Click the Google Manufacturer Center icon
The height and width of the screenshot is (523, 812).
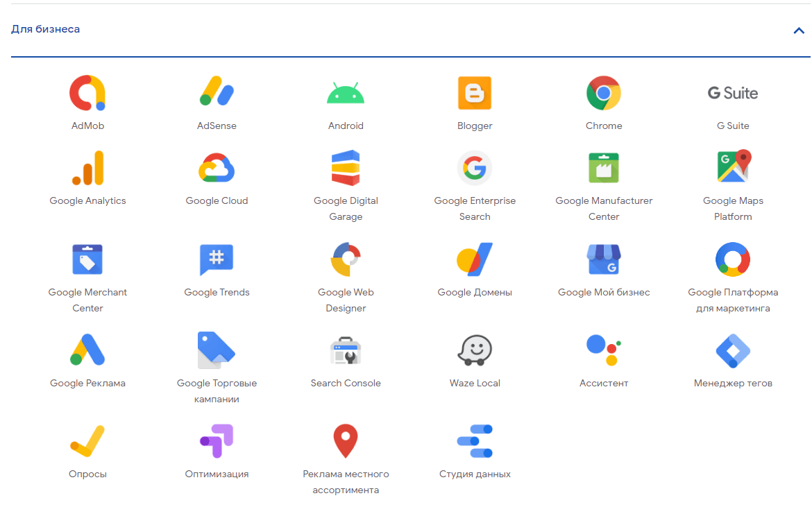coord(604,169)
